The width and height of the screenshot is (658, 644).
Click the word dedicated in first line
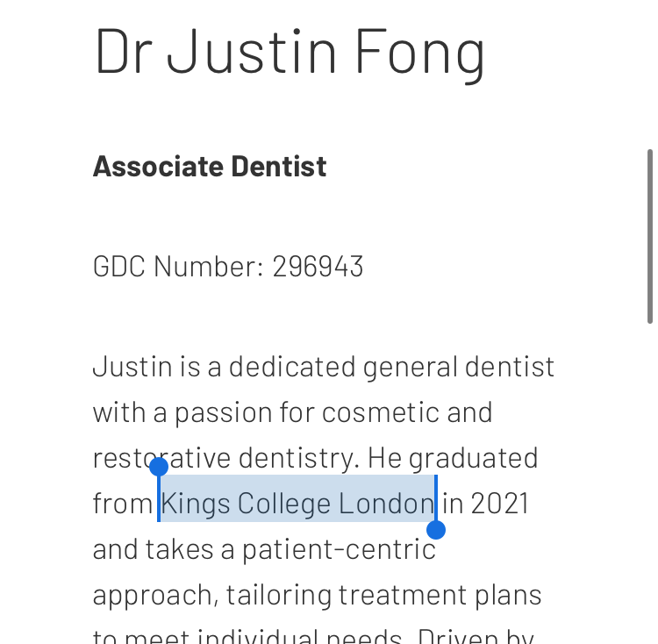tap(292, 366)
